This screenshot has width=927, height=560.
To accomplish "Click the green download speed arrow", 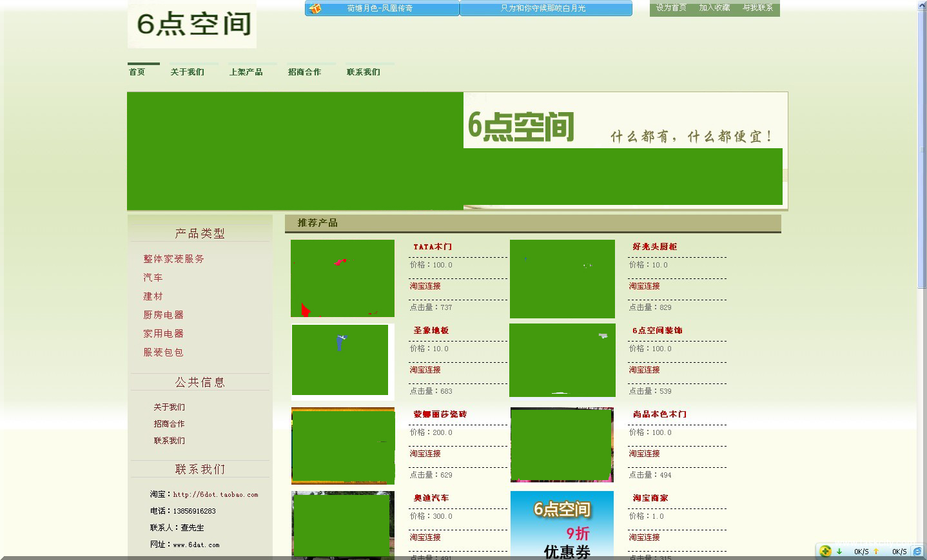I will pos(839,552).
